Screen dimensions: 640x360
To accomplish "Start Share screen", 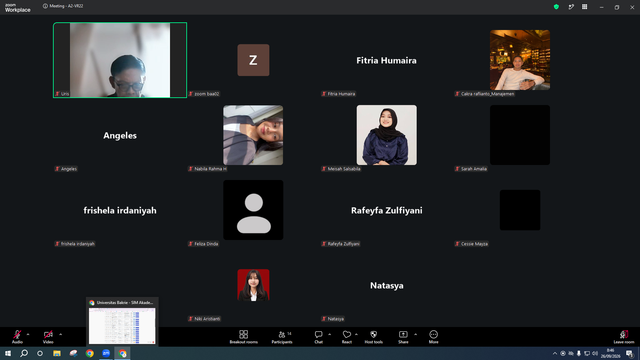I will pos(403,337).
